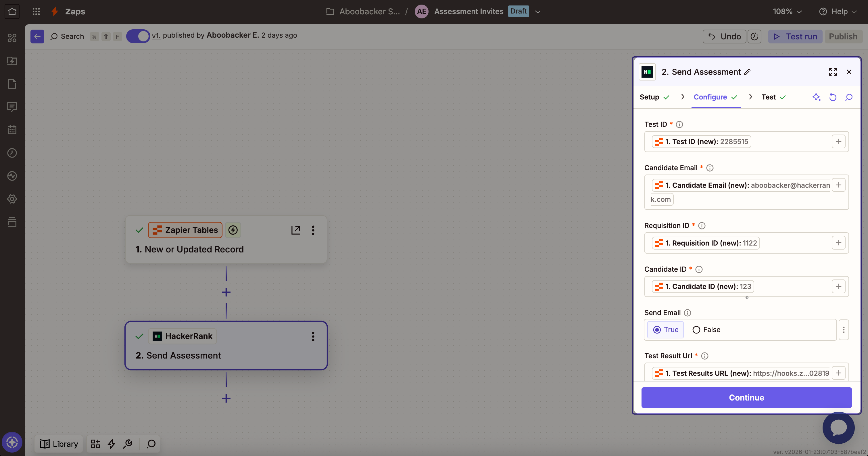868x456 pixels.
Task: Open the chat support bubble
Action: tap(838, 427)
